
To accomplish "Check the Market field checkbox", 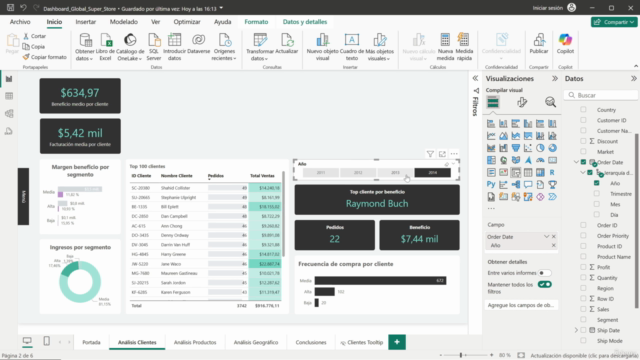I will [x=583, y=151].
